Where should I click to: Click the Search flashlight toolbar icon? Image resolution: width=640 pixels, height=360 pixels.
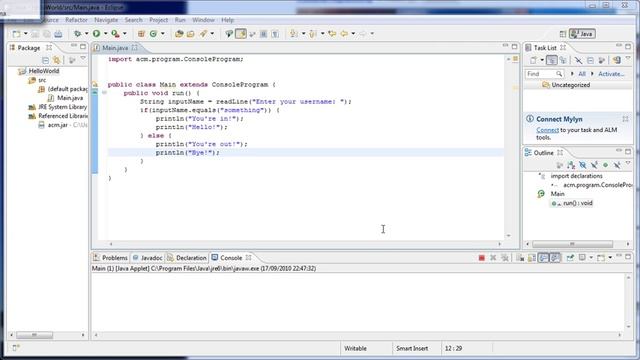pos(203,34)
